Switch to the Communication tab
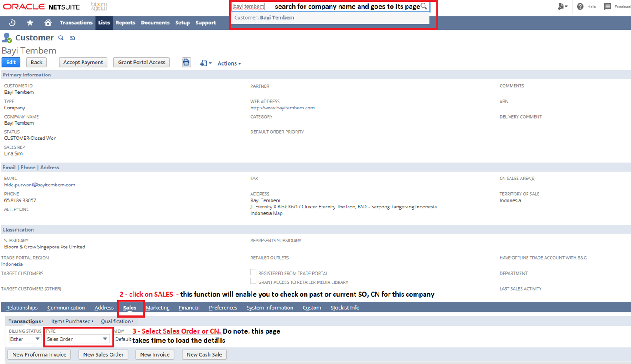The height and width of the screenshot is (364, 631). coord(66,308)
